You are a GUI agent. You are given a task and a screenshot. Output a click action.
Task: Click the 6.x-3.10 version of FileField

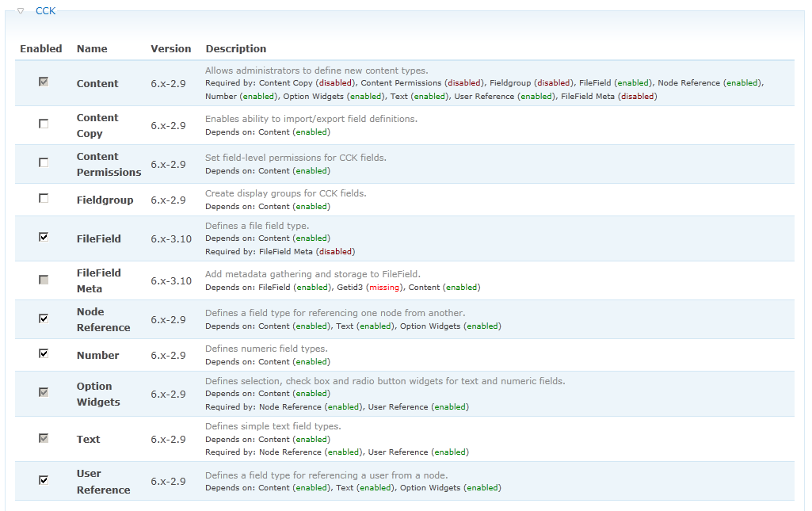pos(171,238)
